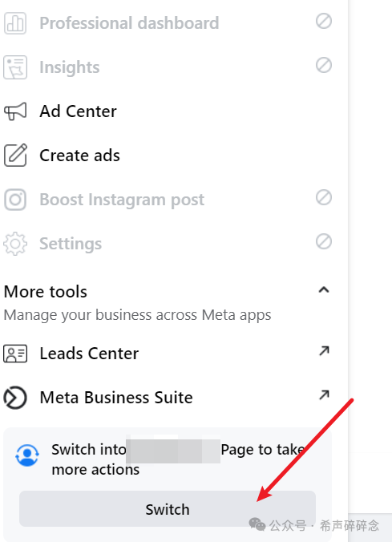Click the Settings gear icon
The image size is (392, 542).
15,244
